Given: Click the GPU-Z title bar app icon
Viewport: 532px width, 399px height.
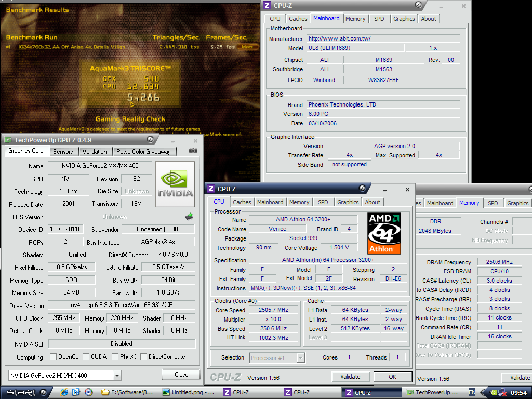Looking at the screenshot, I should [8, 140].
